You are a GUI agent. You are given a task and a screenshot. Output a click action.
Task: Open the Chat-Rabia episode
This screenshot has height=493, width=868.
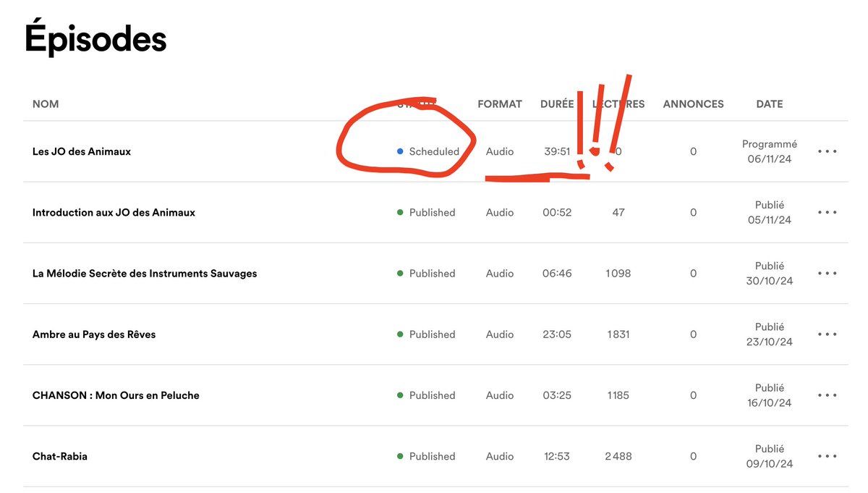point(60,456)
